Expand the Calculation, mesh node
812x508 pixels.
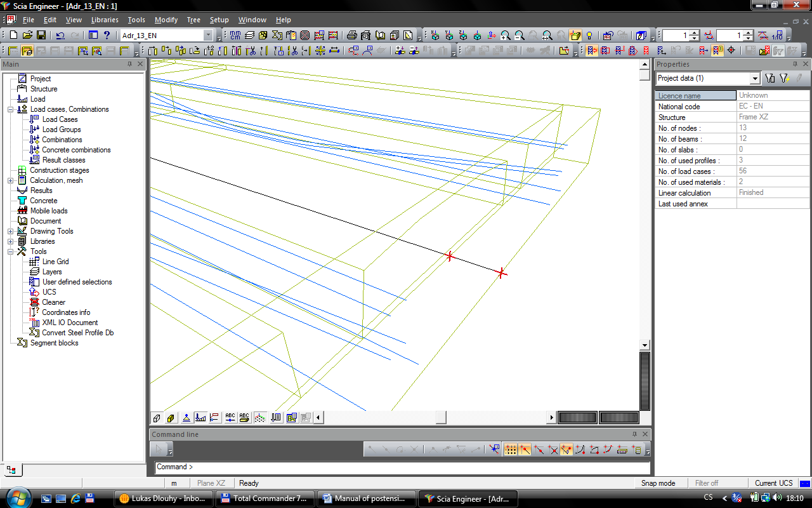coord(10,180)
